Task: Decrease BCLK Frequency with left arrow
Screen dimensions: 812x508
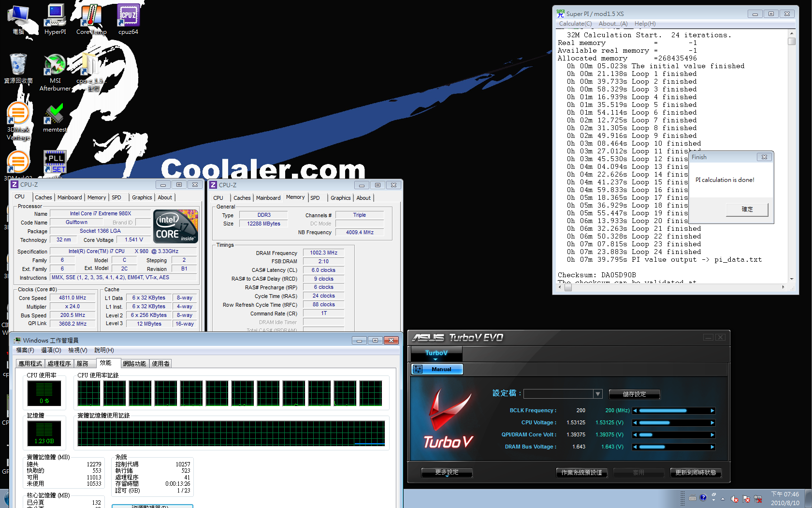Action: (x=635, y=411)
